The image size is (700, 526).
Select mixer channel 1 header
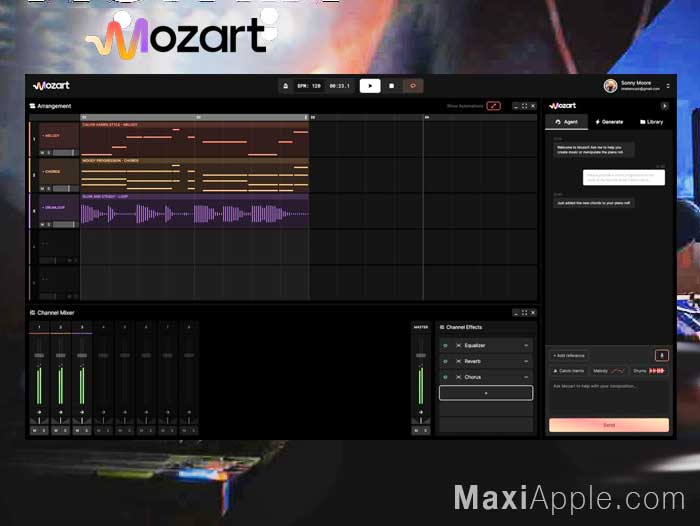[39, 327]
